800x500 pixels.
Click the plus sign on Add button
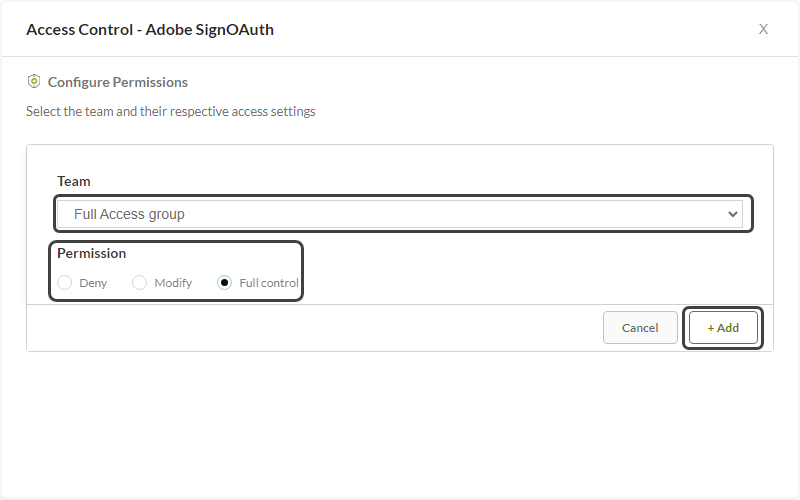(711, 328)
